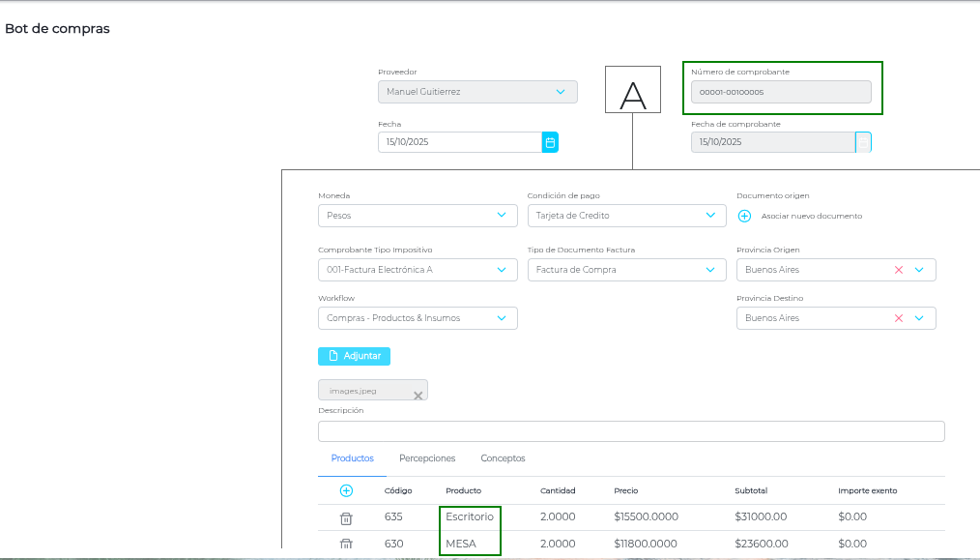Click the Fecha de comprobante date field
The image size is (980, 560).
coord(773,142)
